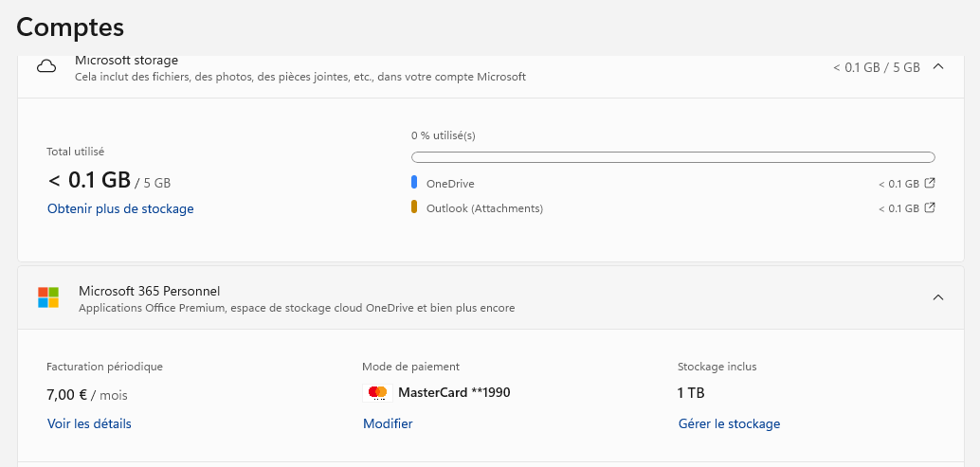Viewport: 980px width, 467px height.
Task: Click the Comptes page heading
Action: pyautogui.click(x=70, y=27)
